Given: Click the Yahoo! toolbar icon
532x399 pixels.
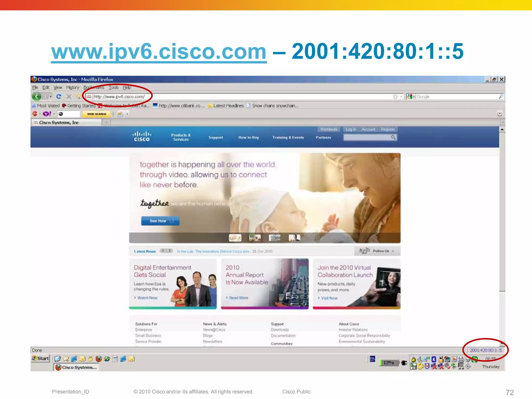Looking at the screenshot, I should coord(47,114).
